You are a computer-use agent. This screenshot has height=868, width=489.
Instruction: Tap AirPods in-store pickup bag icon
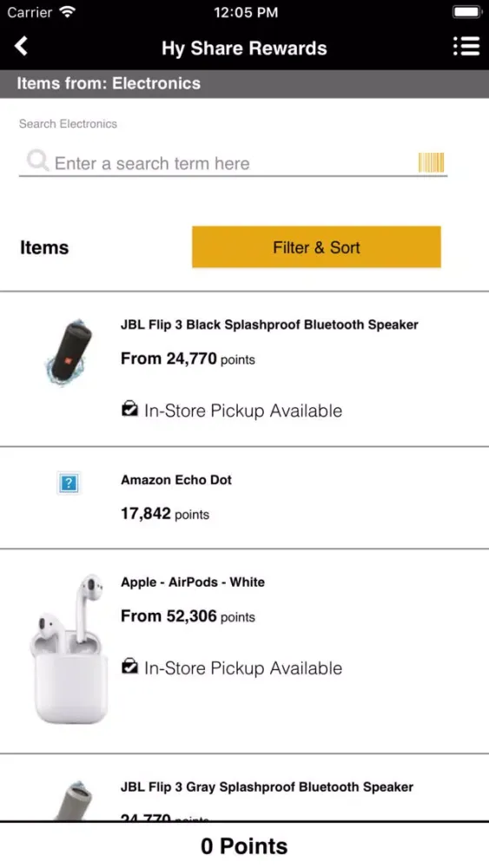pos(129,667)
